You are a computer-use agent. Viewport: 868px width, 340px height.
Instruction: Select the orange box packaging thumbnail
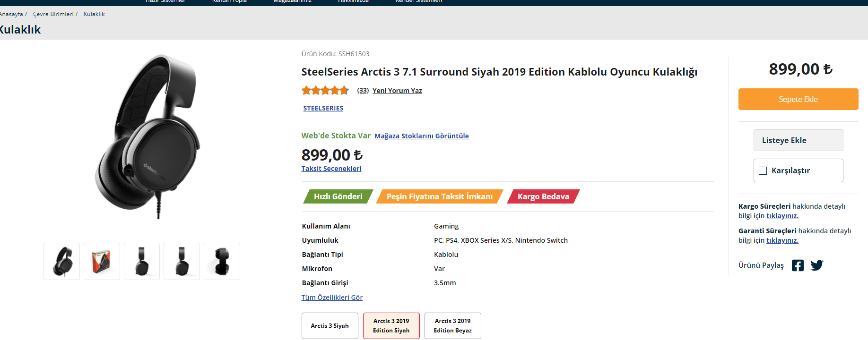[102, 261]
